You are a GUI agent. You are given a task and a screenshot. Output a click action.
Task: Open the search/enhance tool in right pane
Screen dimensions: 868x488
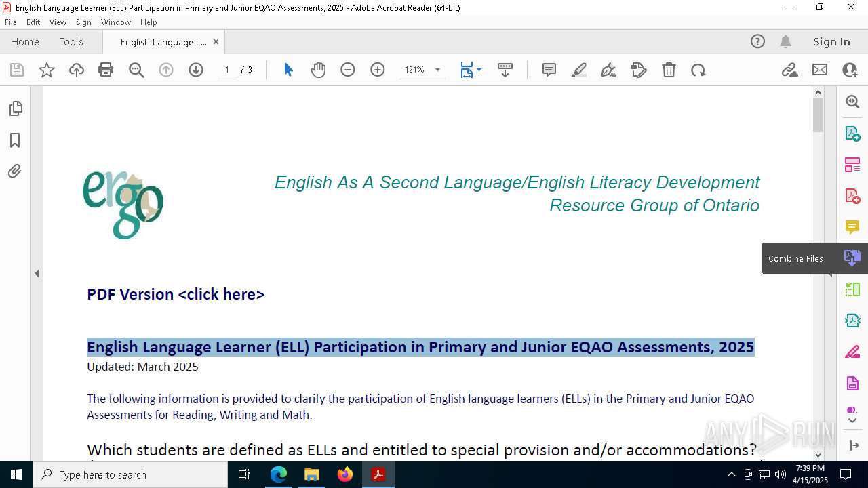pos(852,102)
